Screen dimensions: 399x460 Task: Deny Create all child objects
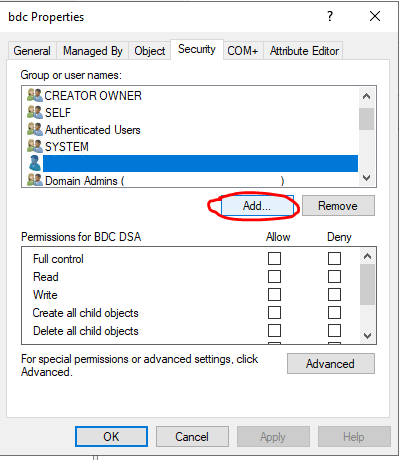334,312
